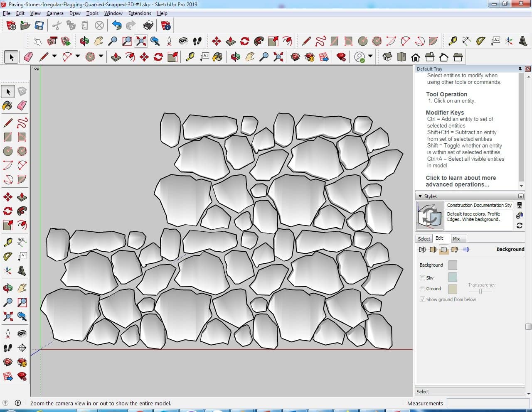This screenshot has height=412, width=532.
Task: Click the Undo arrow icon
Action: point(117,26)
